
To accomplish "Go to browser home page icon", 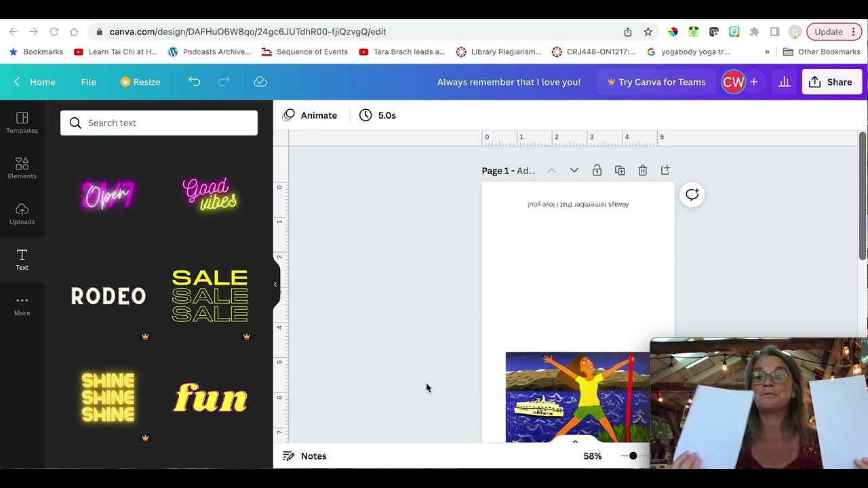I will coord(74,32).
